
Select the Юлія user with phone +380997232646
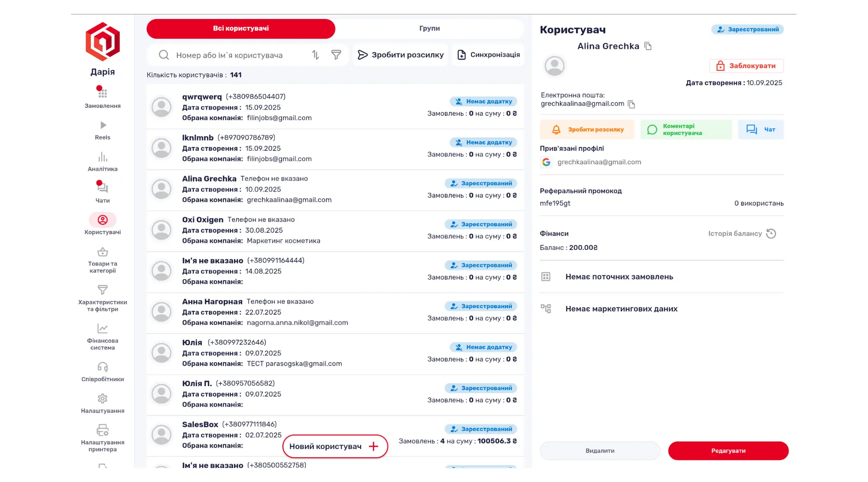[335, 354]
